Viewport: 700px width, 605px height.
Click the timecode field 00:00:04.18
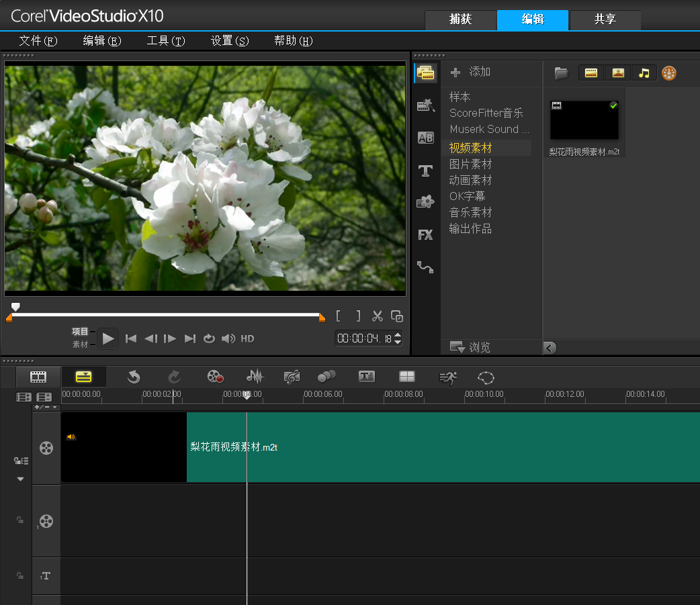[364, 338]
